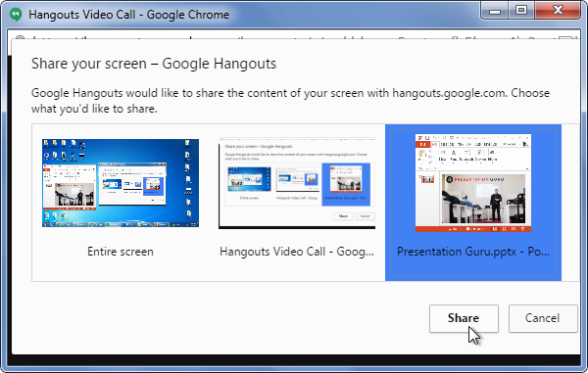Click the "Entire screen" label
Image resolution: width=588 pixels, height=373 pixels.
[x=121, y=252]
